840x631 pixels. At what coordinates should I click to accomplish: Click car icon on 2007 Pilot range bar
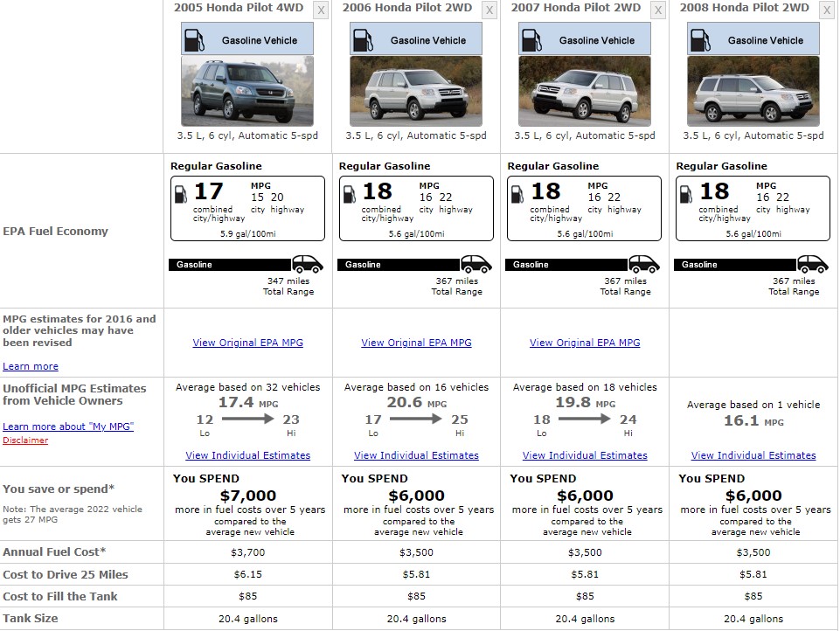644,264
